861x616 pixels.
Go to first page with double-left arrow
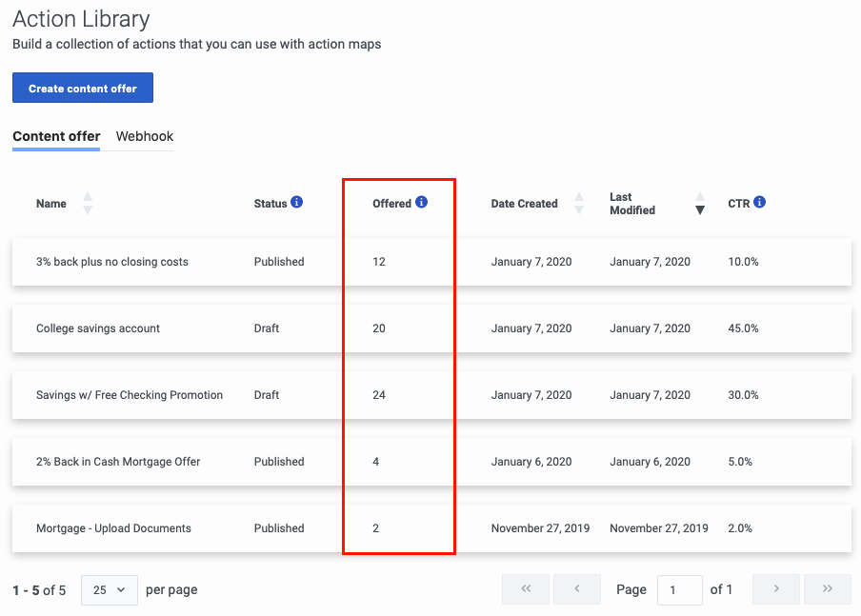coord(526,589)
